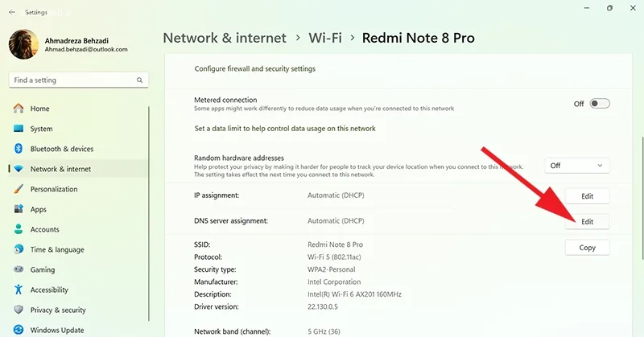This screenshot has width=644, height=337.
Task: Click the Personalization paintbrush icon
Action: tap(19, 189)
